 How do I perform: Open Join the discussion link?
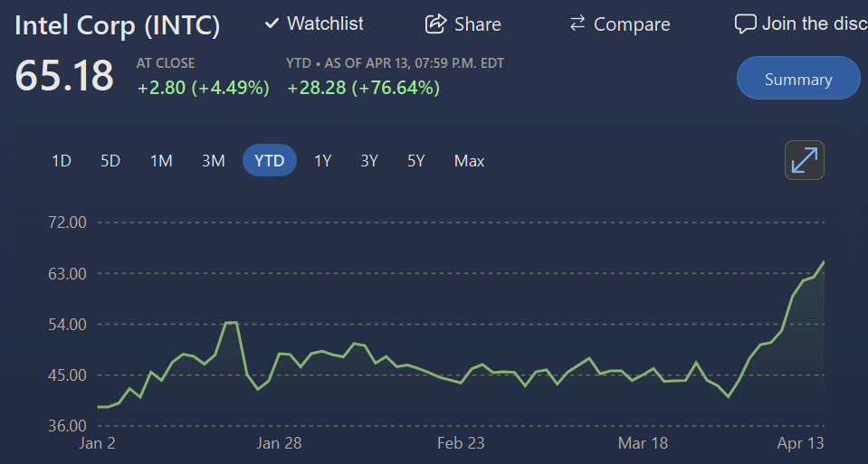(x=815, y=24)
